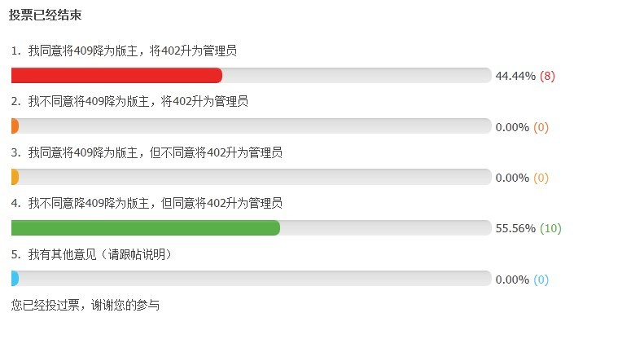Click the 55.56% percentage label
The width and height of the screenshot is (644, 348).
point(515,228)
